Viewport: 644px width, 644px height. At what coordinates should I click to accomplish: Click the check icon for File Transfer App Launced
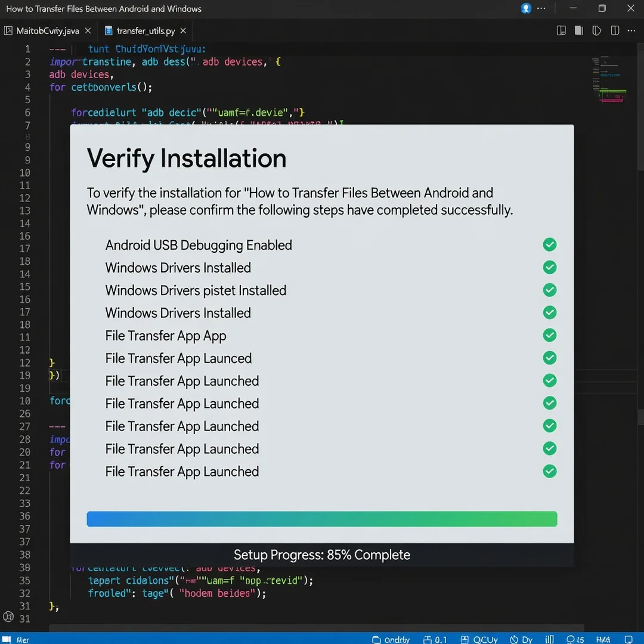click(550, 358)
